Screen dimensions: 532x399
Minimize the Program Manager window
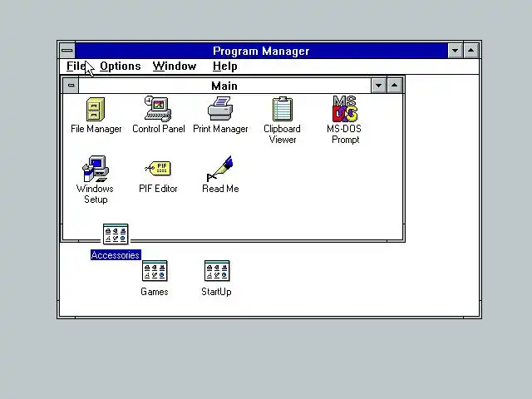click(x=455, y=51)
